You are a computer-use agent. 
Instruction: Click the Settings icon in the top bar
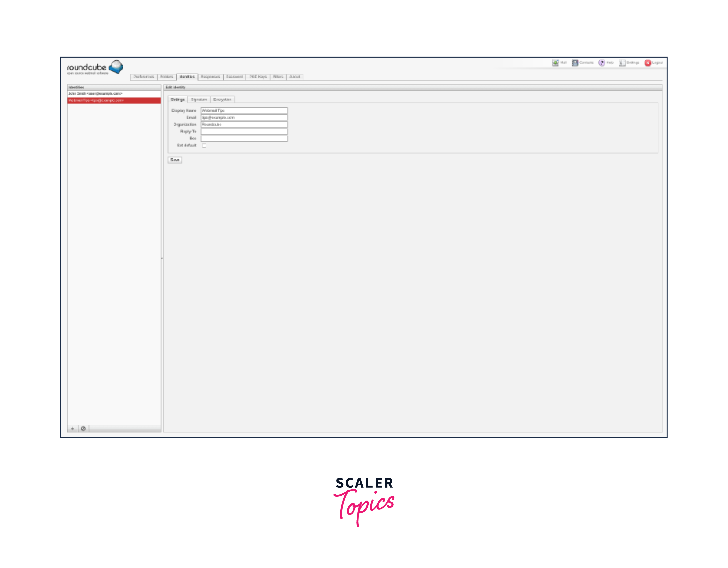(622, 63)
